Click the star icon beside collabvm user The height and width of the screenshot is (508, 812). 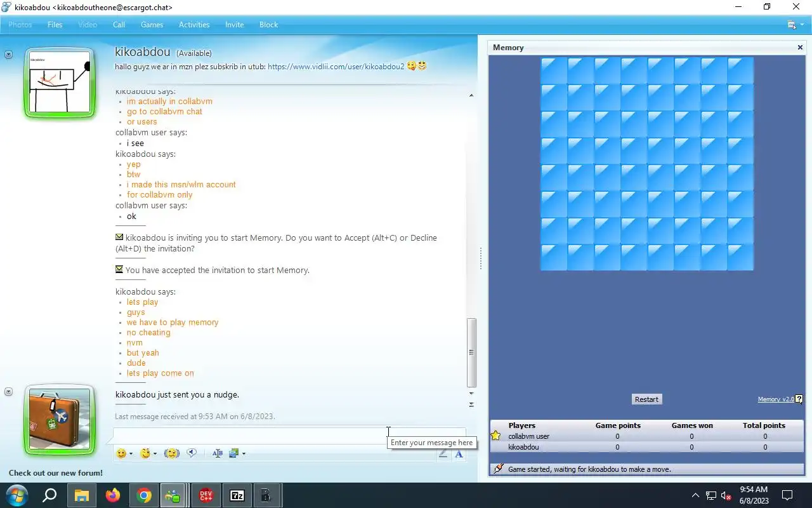[495, 436]
